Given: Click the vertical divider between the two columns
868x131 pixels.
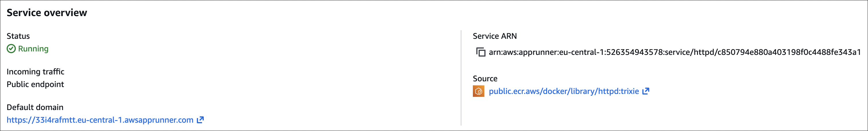Looking at the screenshot, I should [x=461, y=78].
